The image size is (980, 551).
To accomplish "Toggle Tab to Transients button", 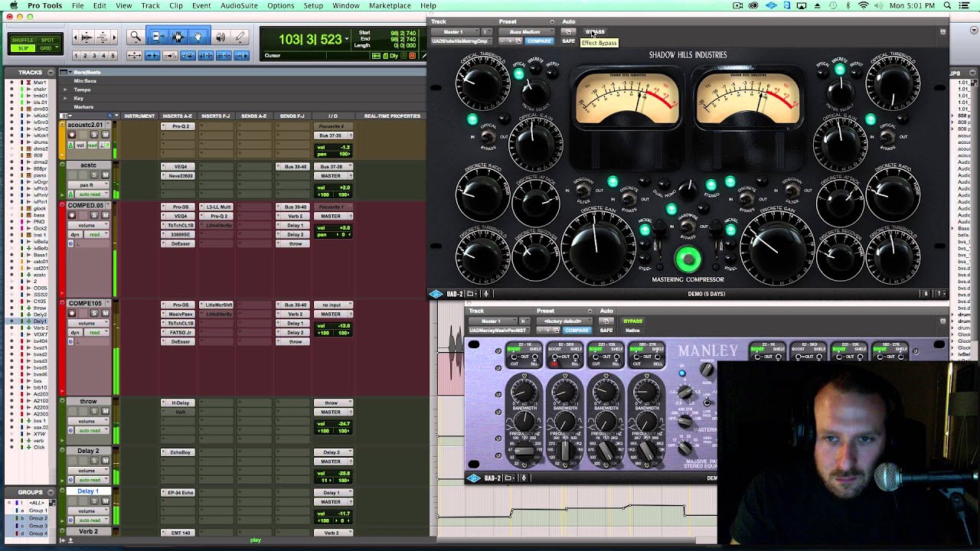I will (152, 55).
